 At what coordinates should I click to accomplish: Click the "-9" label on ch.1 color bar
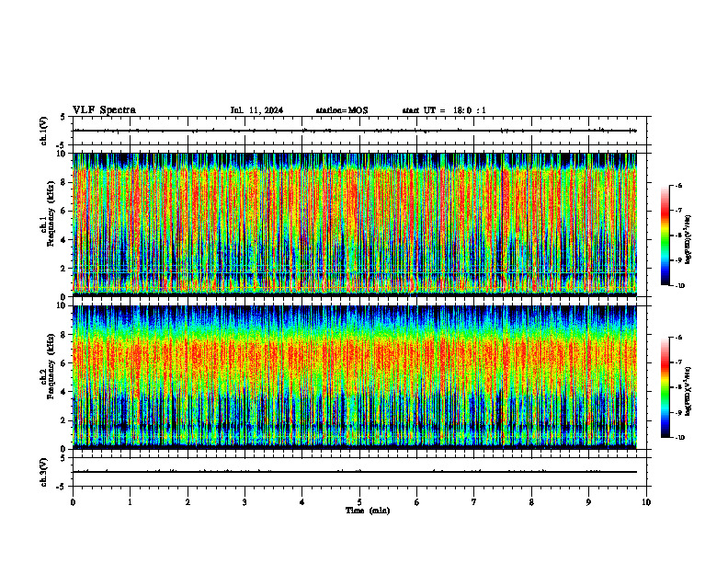[x=679, y=260]
